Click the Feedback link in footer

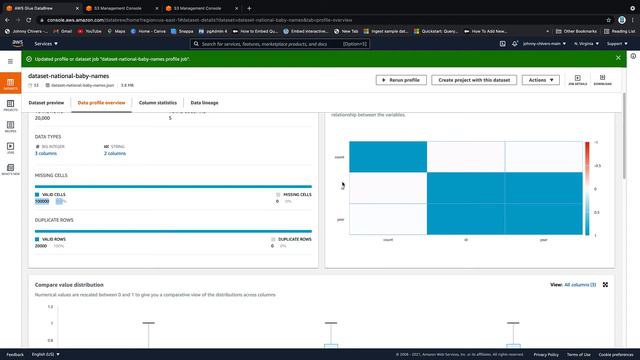click(15, 354)
